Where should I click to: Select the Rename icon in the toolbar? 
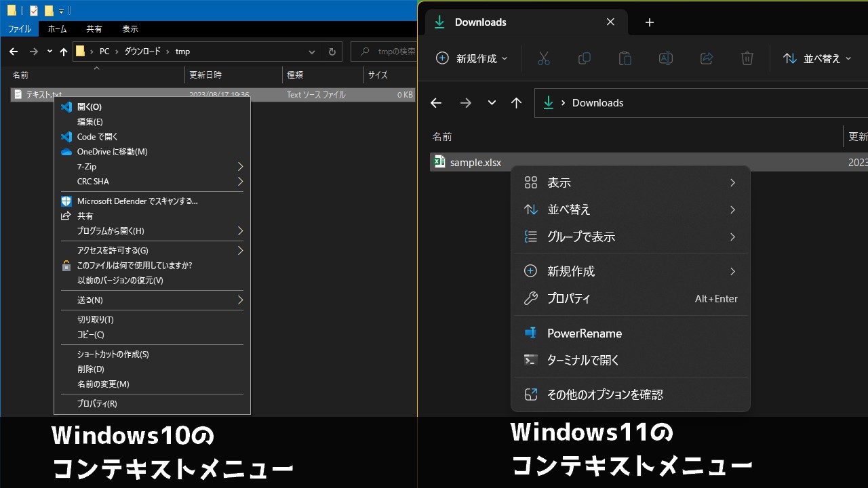[x=665, y=58]
